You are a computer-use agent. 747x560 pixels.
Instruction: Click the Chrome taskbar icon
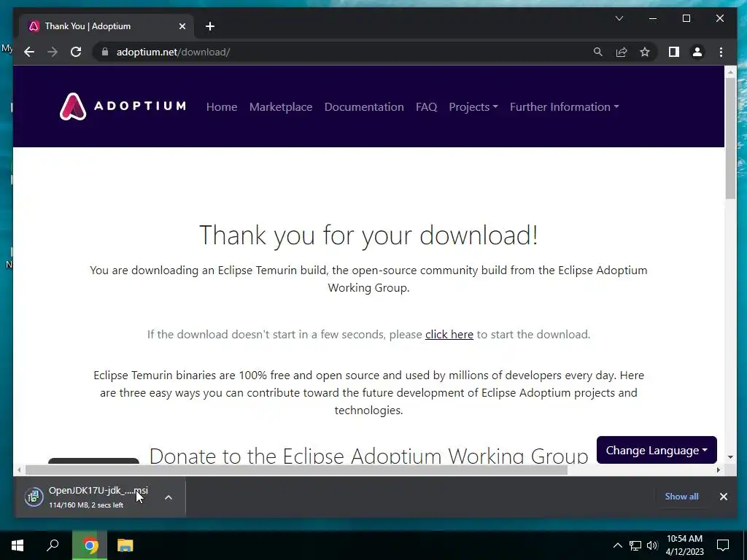(90, 545)
